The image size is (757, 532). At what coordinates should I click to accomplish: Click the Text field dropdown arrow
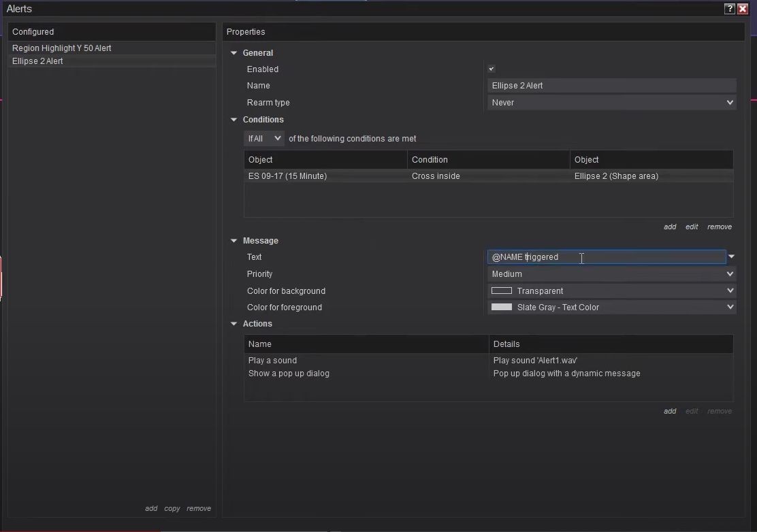pyautogui.click(x=731, y=257)
